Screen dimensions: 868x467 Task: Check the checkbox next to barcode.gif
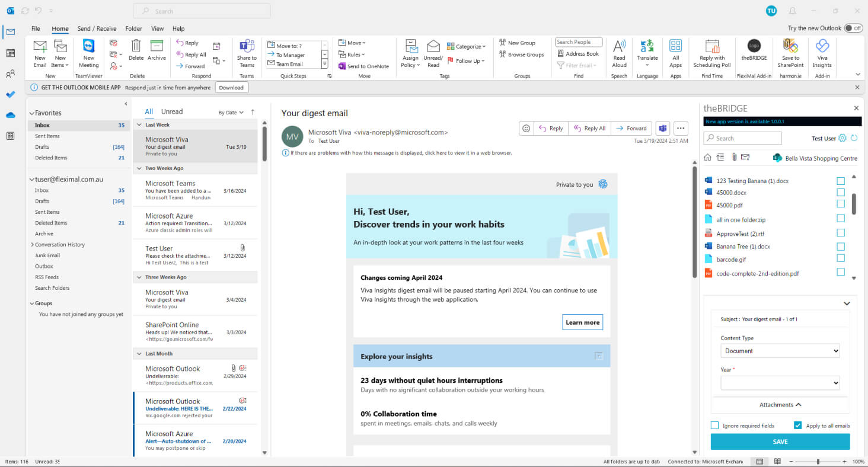click(x=841, y=258)
